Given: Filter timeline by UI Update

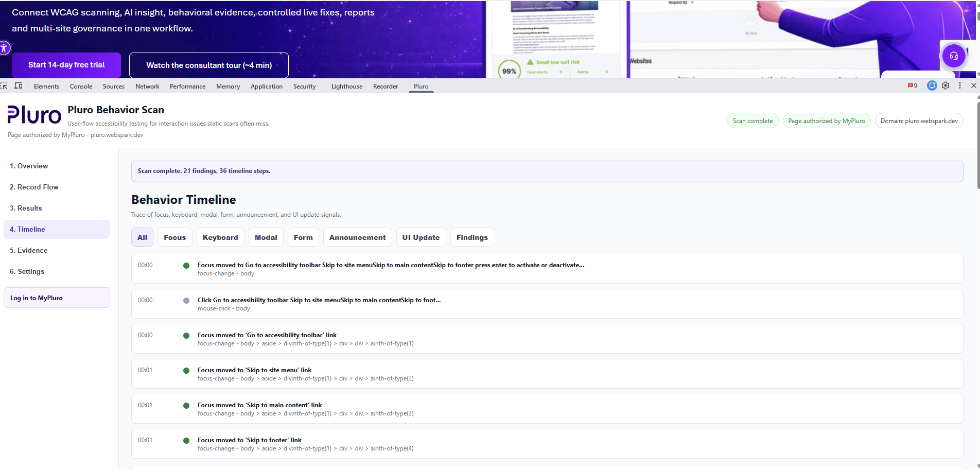Looking at the screenshot, I should pyautogui.click(x=421, y=237).
